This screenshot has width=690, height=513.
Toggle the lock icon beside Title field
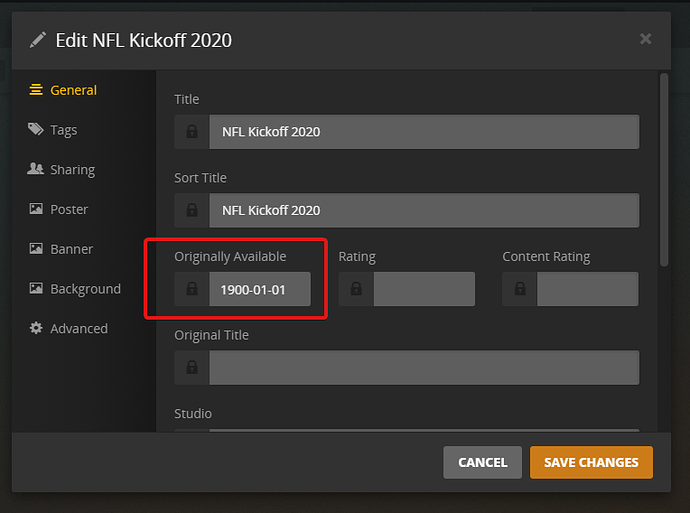click(192, 132)
